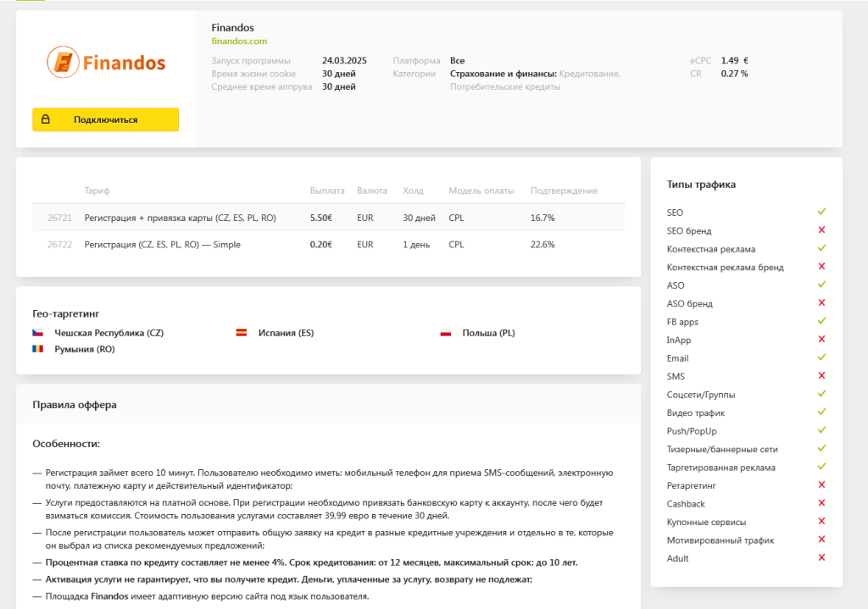Viewport: 868px width, 609px height.
Task: Click the Гео-таргетинг section heading
Action: click(72, 313)
